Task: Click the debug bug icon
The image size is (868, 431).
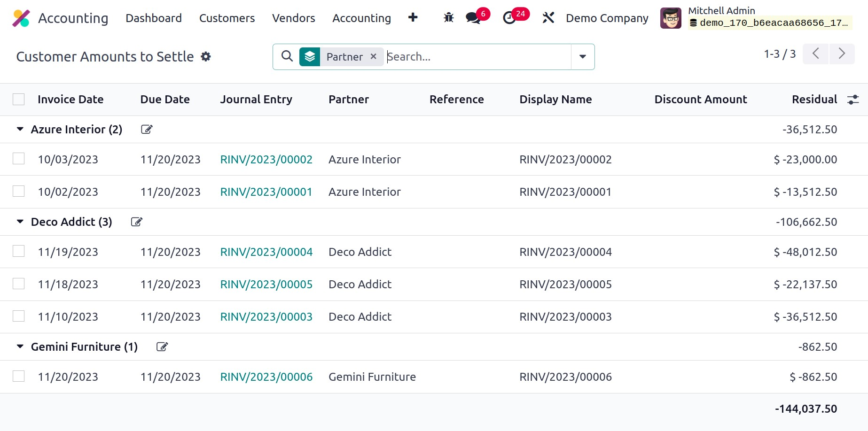Action: tap(448, 18)
